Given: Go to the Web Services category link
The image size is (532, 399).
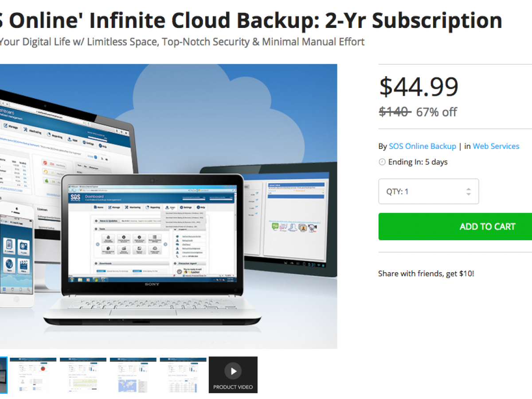Looking at the screenshot, I should 496,146.
